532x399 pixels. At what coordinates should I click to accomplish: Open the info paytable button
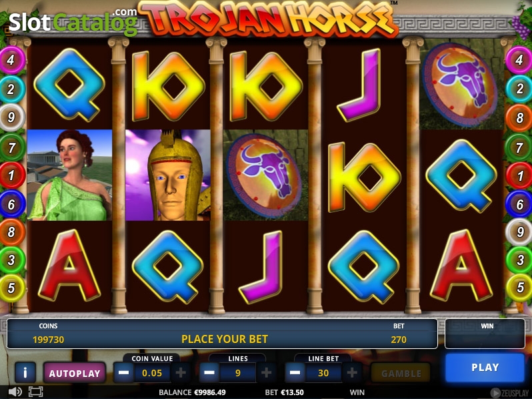[25, 372]
